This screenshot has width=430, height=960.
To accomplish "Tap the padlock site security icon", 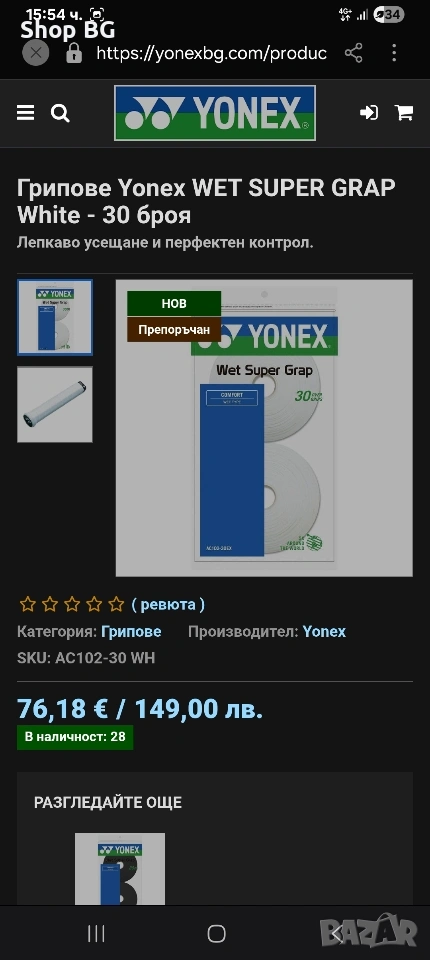I will point(74,53).
